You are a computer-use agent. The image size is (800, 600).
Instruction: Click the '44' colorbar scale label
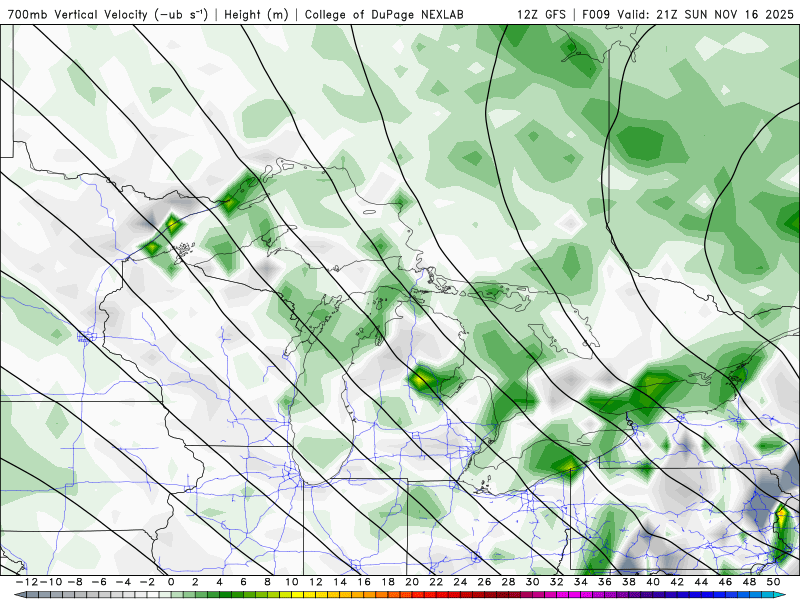coord(702,582)
